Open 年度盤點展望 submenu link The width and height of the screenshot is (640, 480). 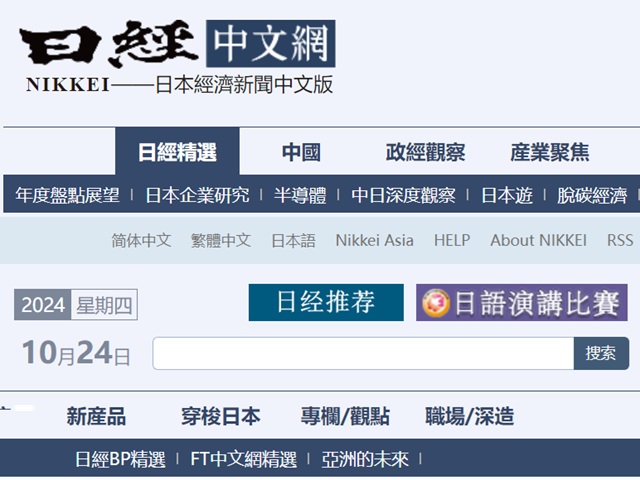coord(67,195)
